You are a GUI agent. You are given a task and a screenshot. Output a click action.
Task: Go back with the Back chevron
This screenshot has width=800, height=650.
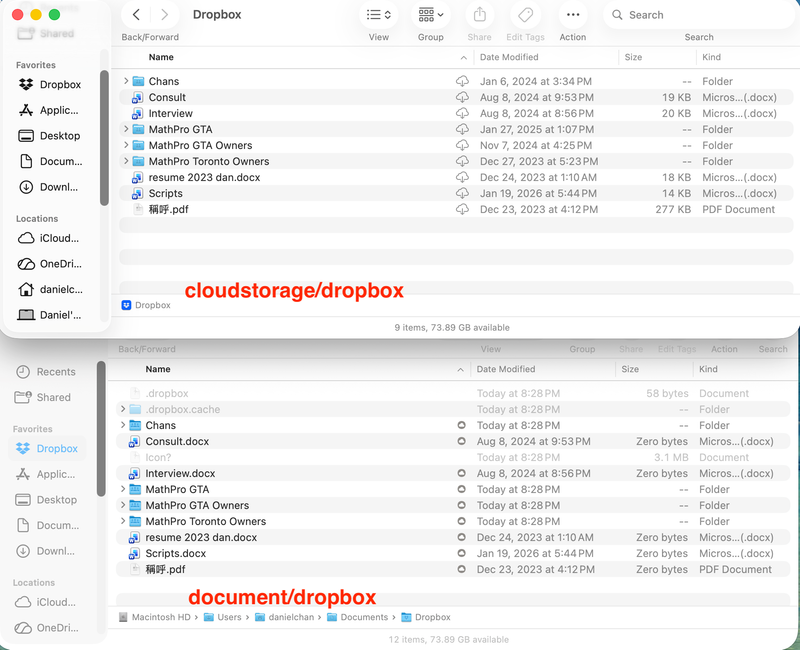pos(136,15)
